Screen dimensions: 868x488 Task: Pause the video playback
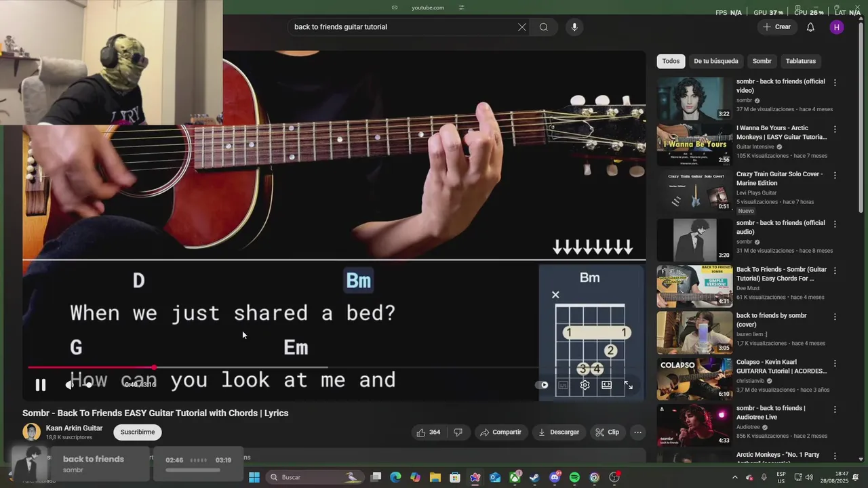(x=41, y=385)
